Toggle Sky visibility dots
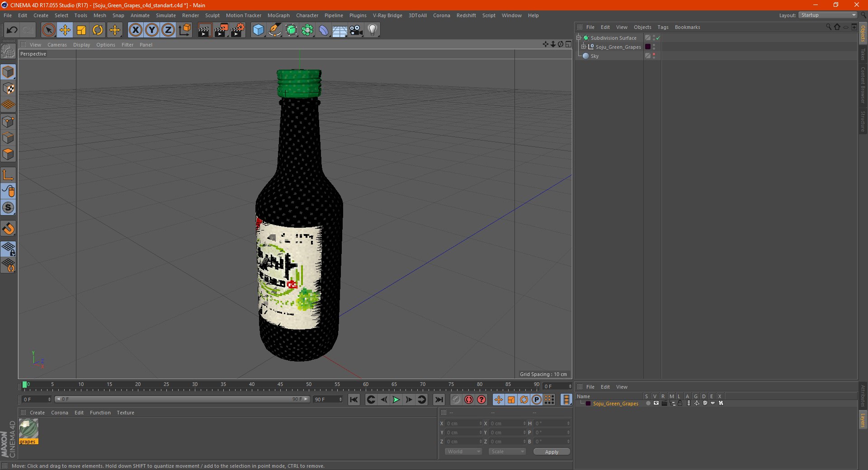This screenshot has width=868, height=470. 654,56
